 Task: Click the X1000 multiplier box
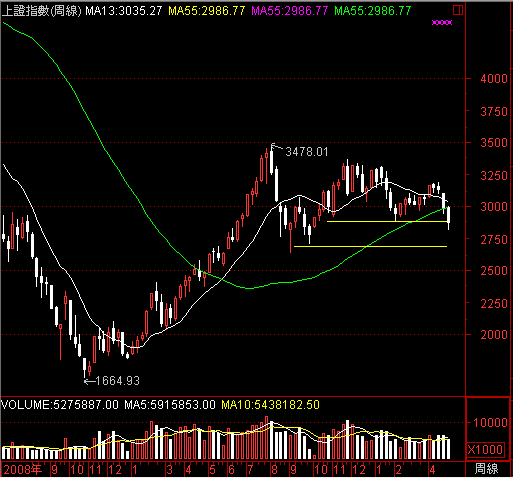click(485, 450)
